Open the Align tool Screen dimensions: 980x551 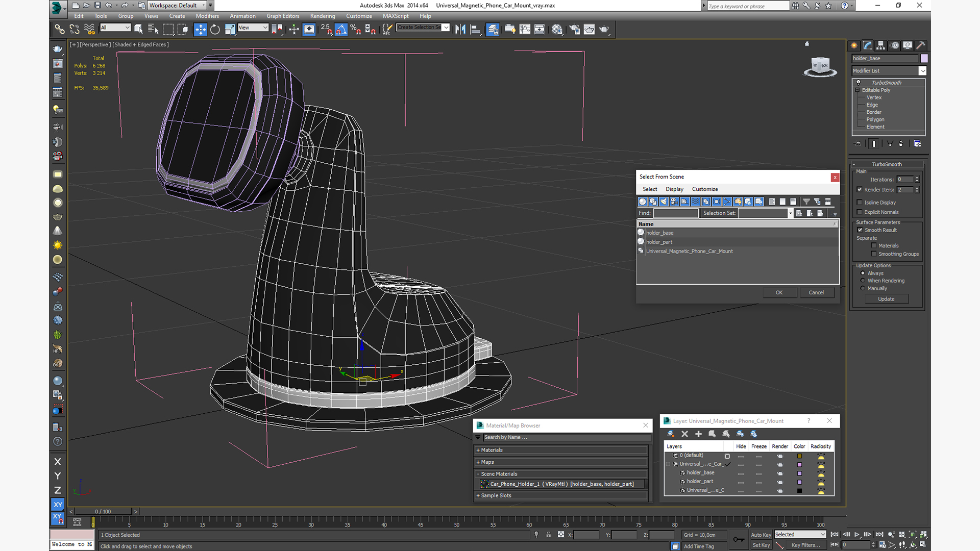tap(475, 29)
